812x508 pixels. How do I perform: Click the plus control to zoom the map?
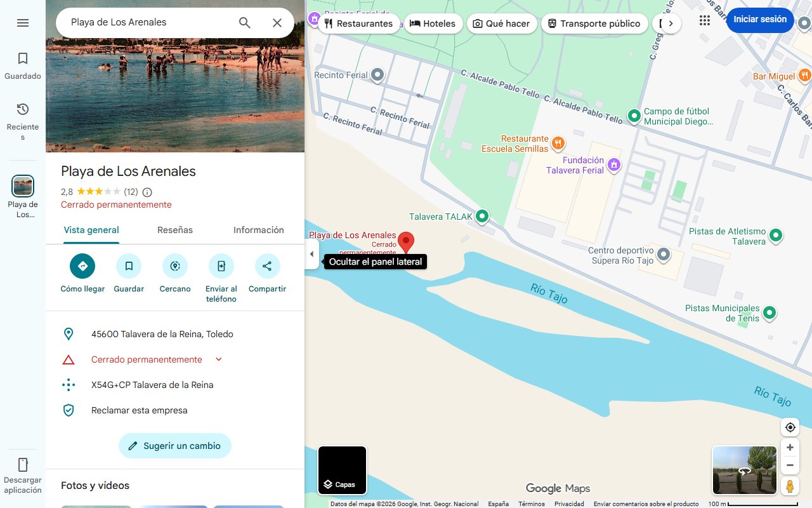(x=790, y=447)
